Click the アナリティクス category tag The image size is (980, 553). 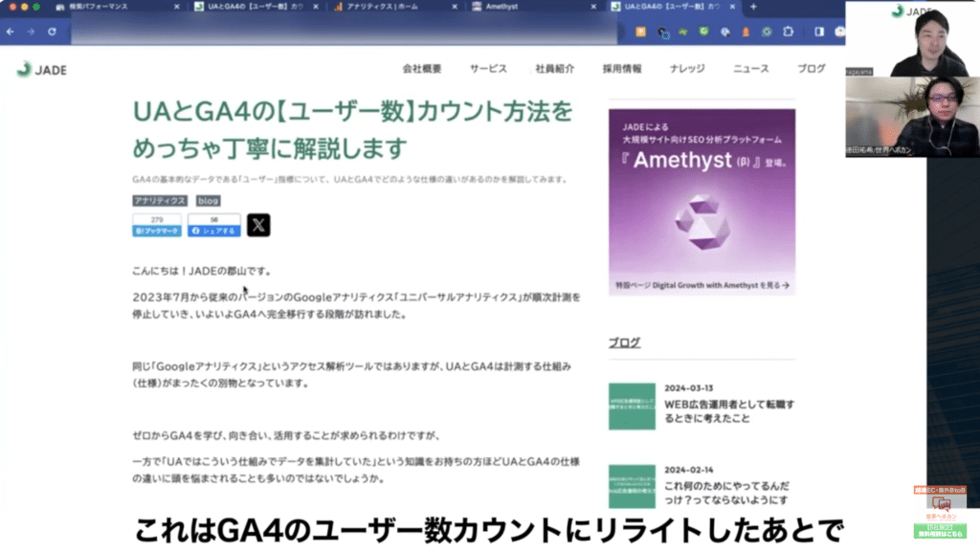tap(160, 201)
